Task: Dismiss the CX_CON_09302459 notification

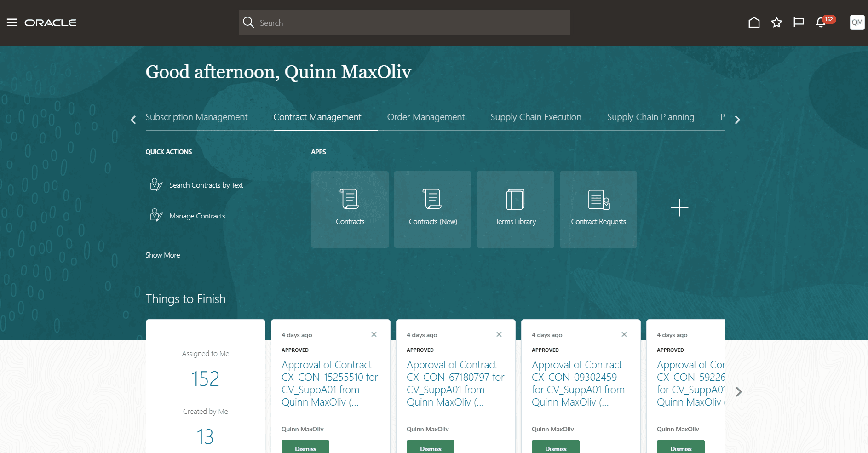Action: pyautogui.click(x=556, y=447)
